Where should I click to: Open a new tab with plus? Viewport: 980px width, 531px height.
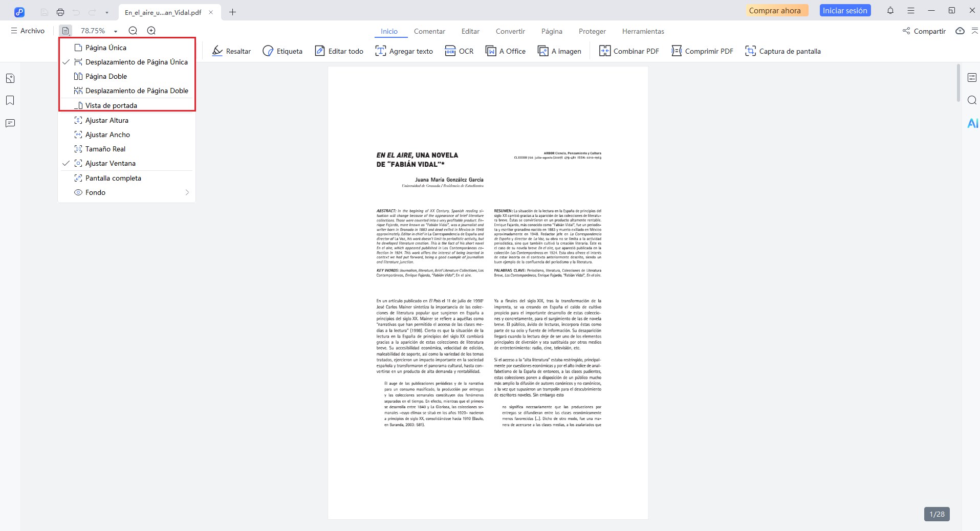point(233,12)
